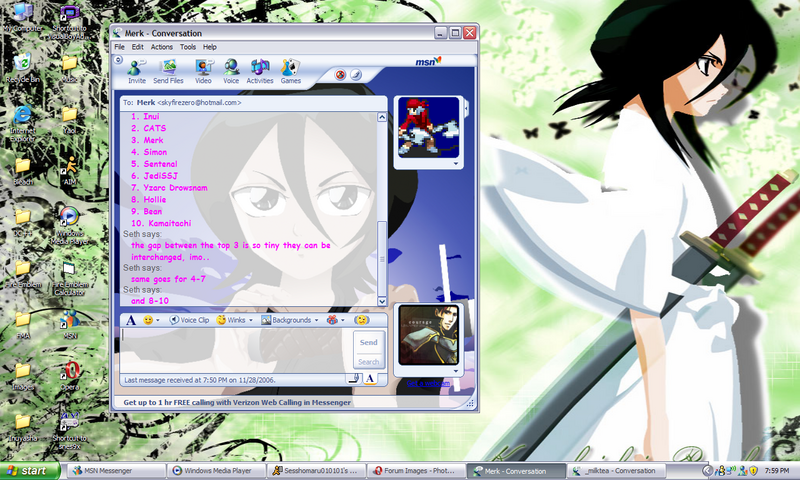800x480 pixels.
Task: Select the My Computer desktop icon
Action: click(22, 18)
